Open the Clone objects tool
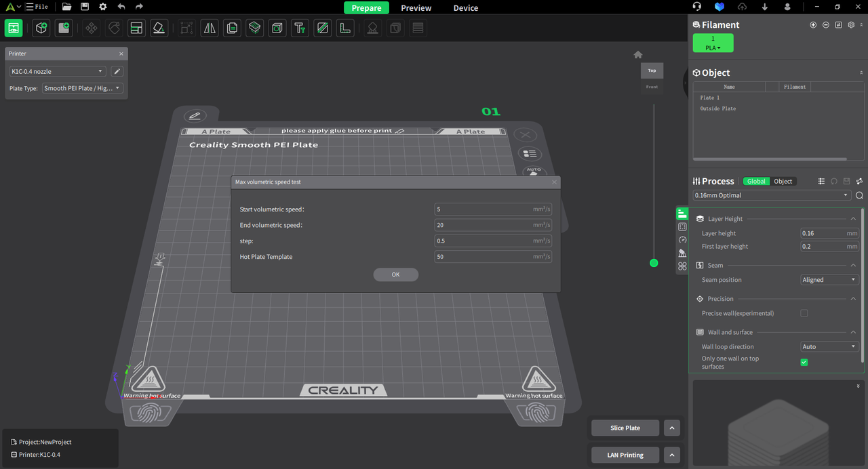The width and height of the screenshot is (868, 469). click(x=231, y=28)
